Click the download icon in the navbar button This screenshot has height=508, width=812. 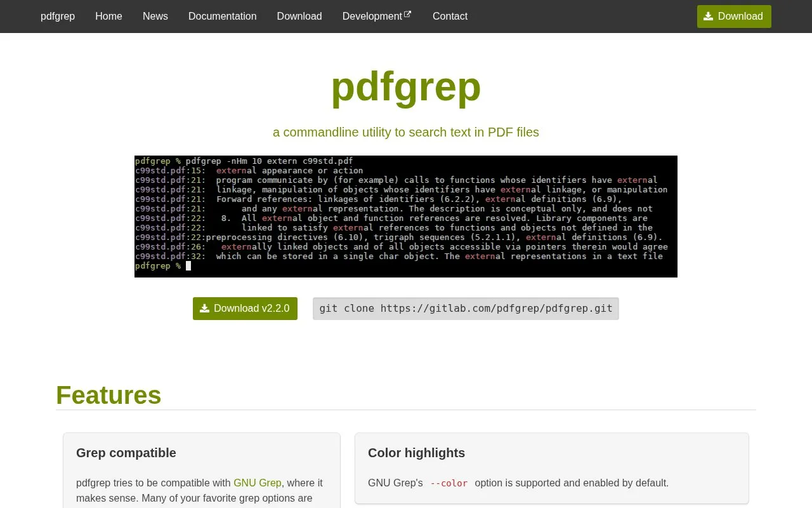[x=709, y=17]
